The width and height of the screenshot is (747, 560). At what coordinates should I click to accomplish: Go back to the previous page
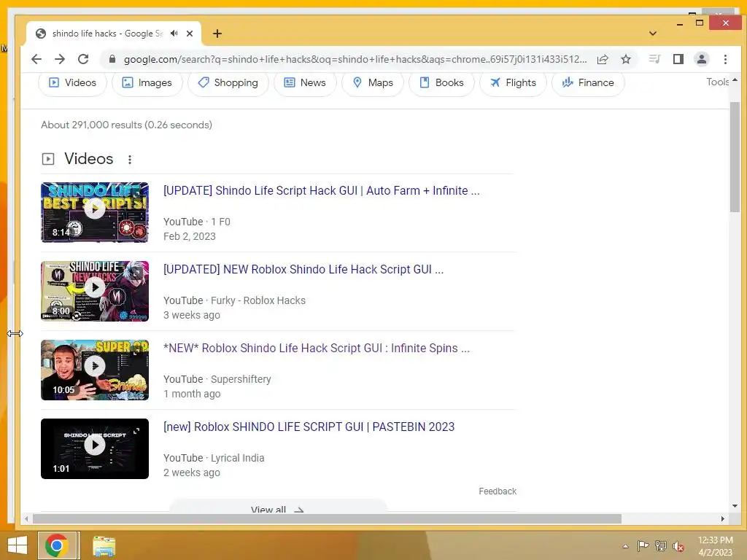(x=36, y=59)
